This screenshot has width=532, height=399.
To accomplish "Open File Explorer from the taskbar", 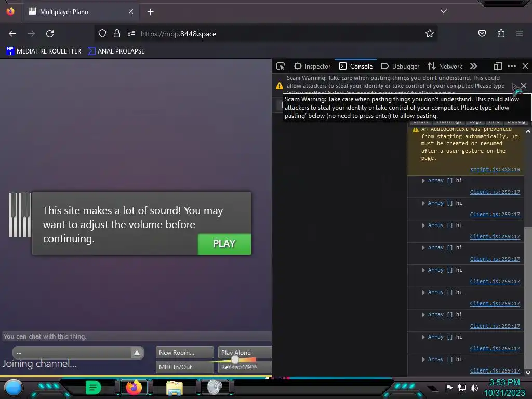I will click(175, 388).
